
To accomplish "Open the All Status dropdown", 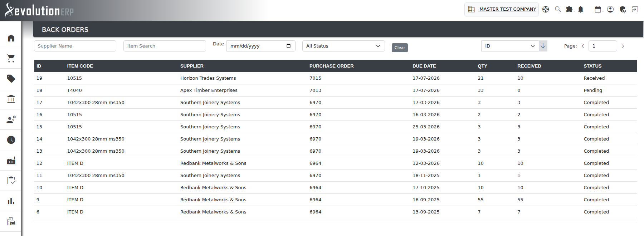I will pyautogui.click(x=343, y=46).
